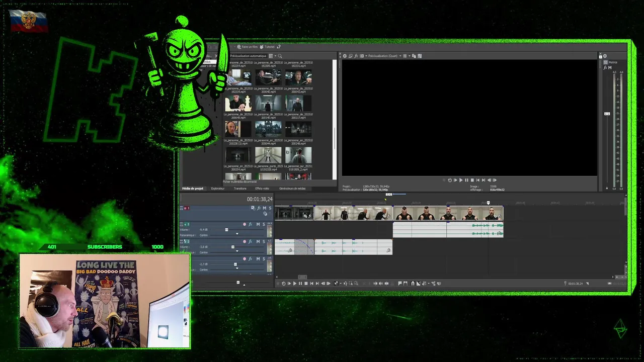Toggle Prévisualisation automatique in media panel
Viewport: 644px width, 362px height.
click(249, 56)
